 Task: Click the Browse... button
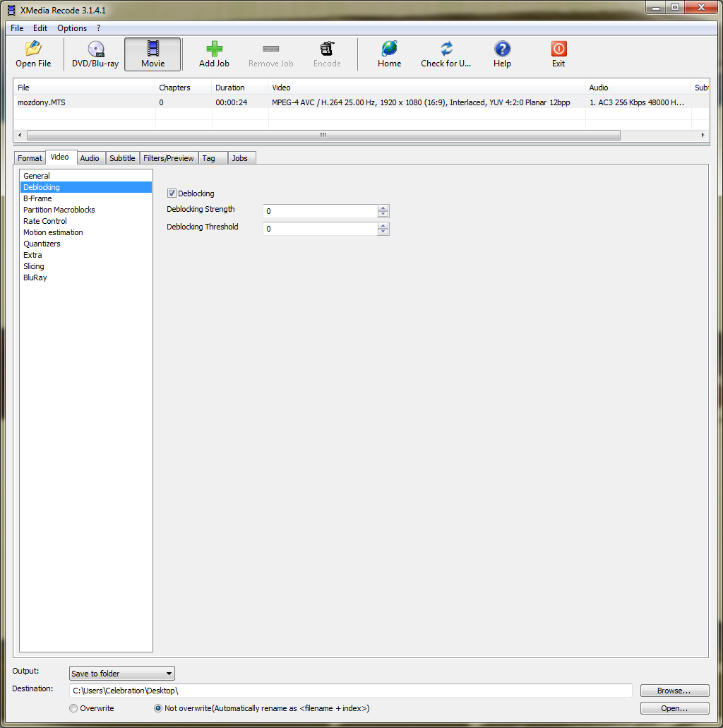click(x=674, y=691)
